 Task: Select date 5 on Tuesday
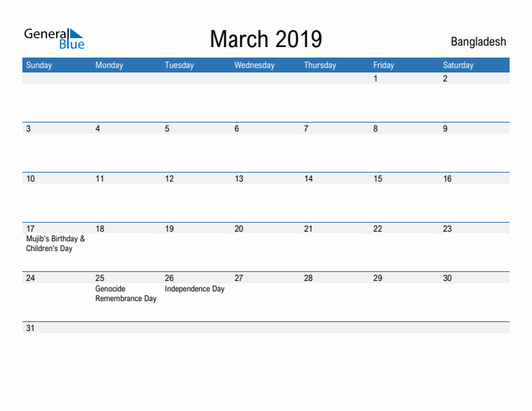(167, 129)
